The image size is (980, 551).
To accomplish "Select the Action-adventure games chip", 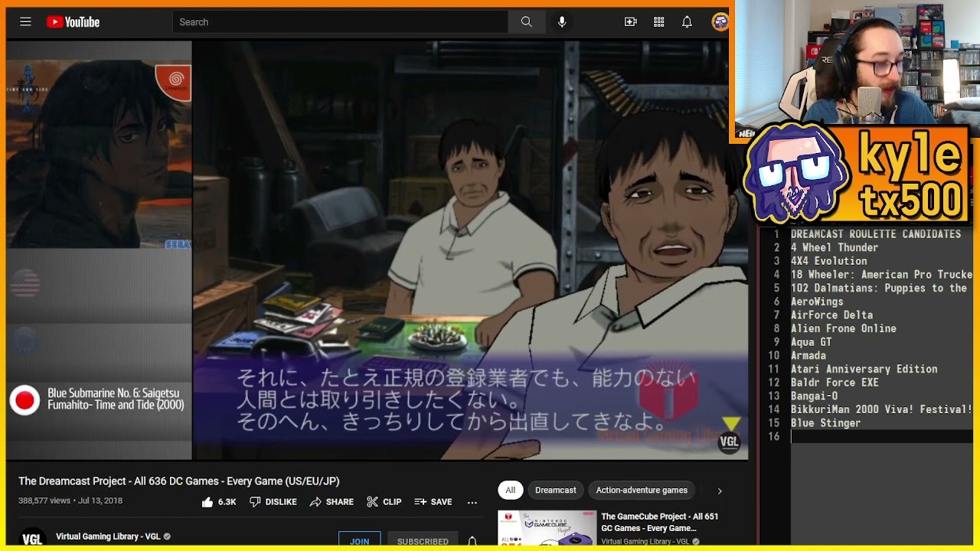I will tap(642, 490).
